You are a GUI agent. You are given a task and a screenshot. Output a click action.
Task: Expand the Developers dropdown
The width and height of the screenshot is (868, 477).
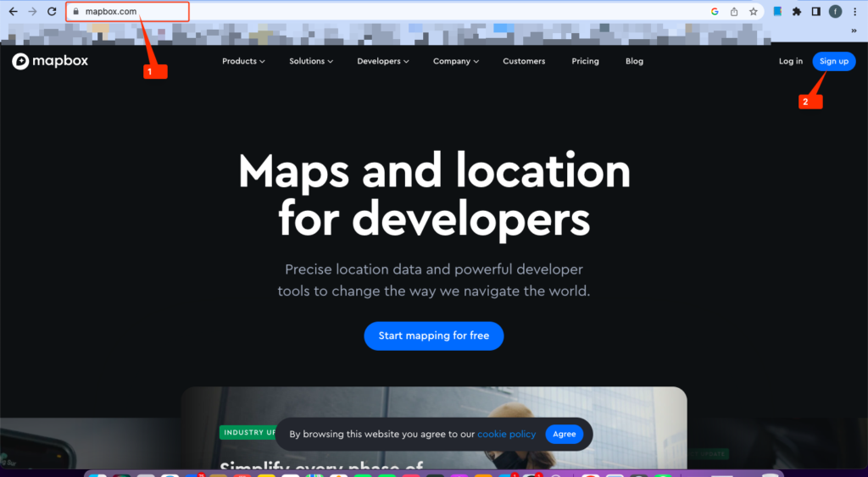click(383, 61)
